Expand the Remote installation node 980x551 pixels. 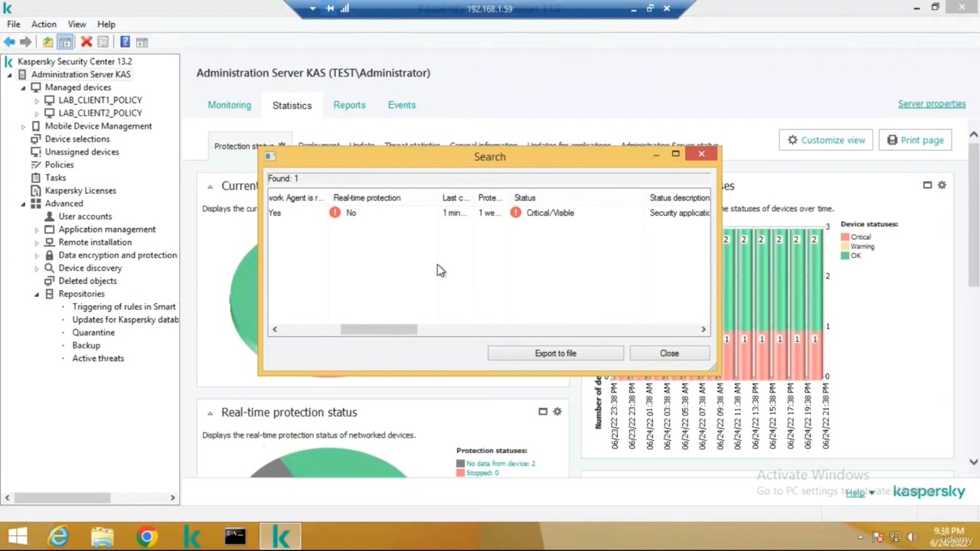tap(37, 243)
